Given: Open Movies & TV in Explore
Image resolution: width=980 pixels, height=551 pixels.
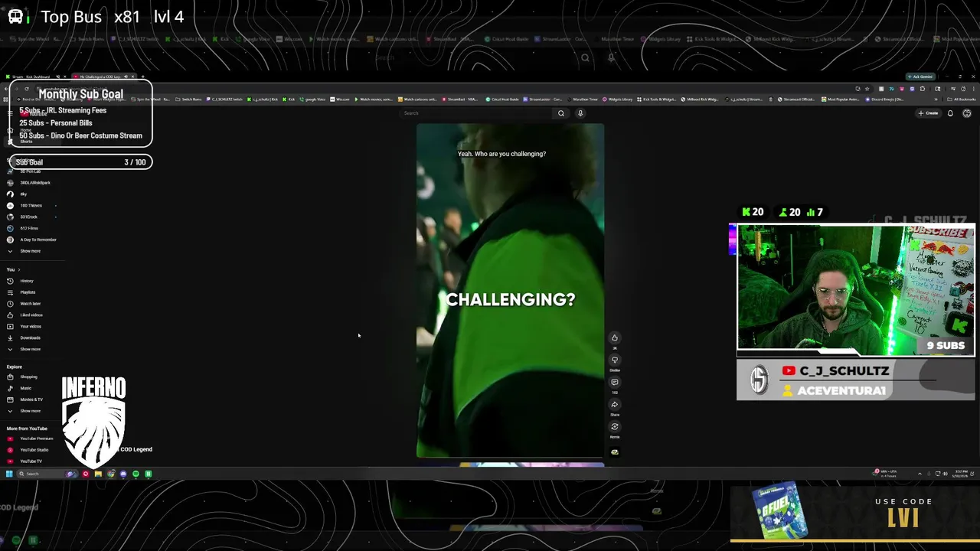Looking at the screenshot, I should tap(31, 399).
